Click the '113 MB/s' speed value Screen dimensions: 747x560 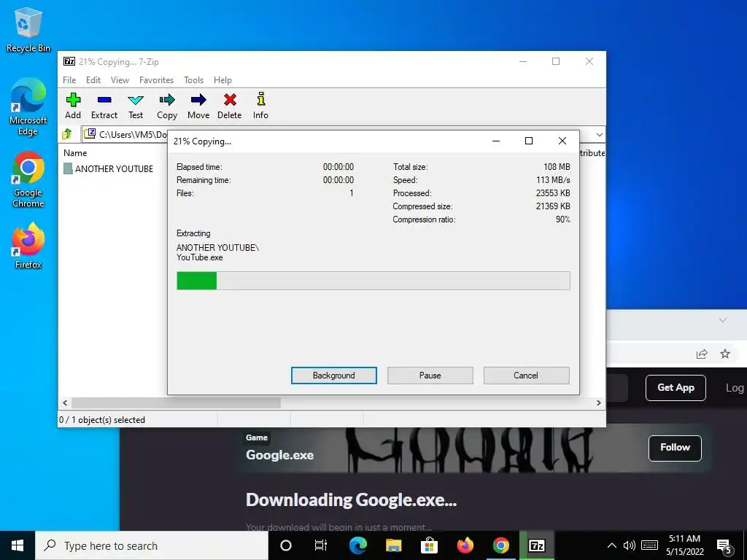(553, 180)
